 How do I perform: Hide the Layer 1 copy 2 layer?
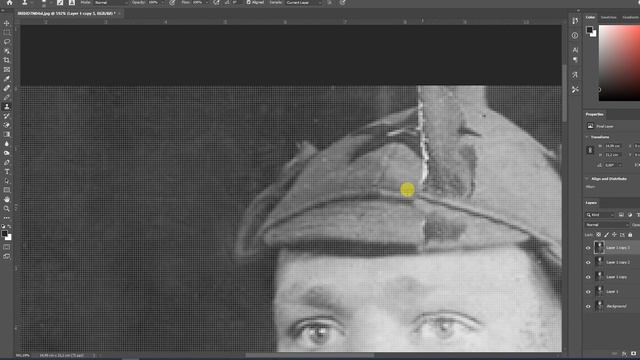pos(588,262)
